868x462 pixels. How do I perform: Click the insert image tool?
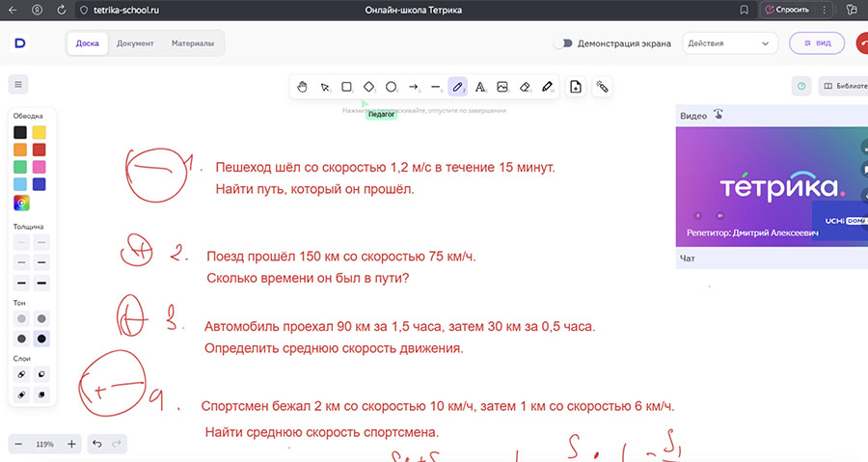pyautogui.click(x=502, y=87)
